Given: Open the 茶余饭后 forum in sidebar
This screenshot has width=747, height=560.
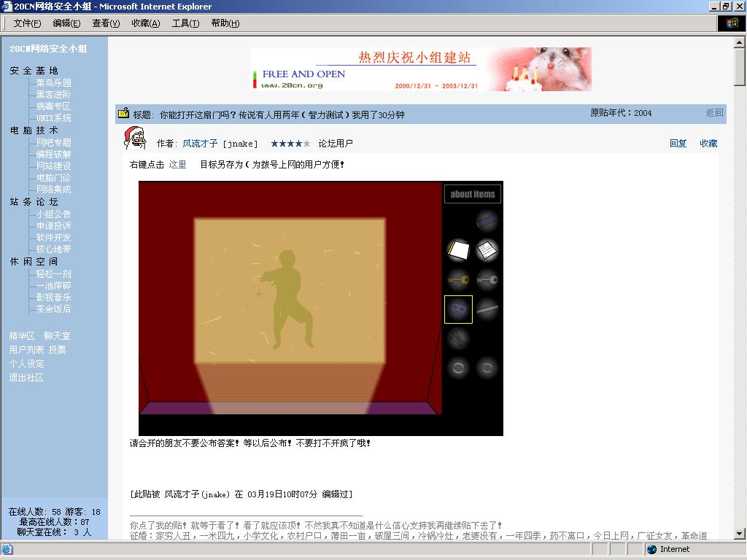Looking at the screenshot, I should tap(54, 309).
